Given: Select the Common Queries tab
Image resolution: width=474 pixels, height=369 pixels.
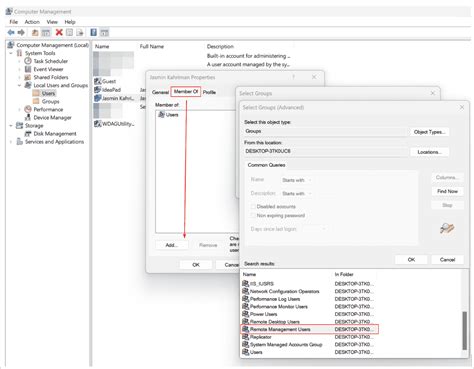Looking at the screenshot, I should click(266, 165).
